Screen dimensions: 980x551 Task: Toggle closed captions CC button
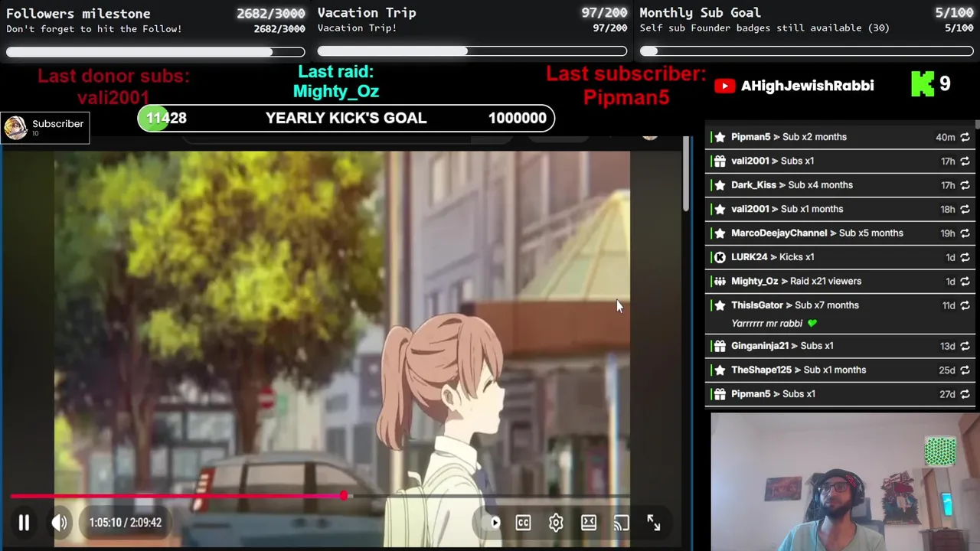(523, 523)
